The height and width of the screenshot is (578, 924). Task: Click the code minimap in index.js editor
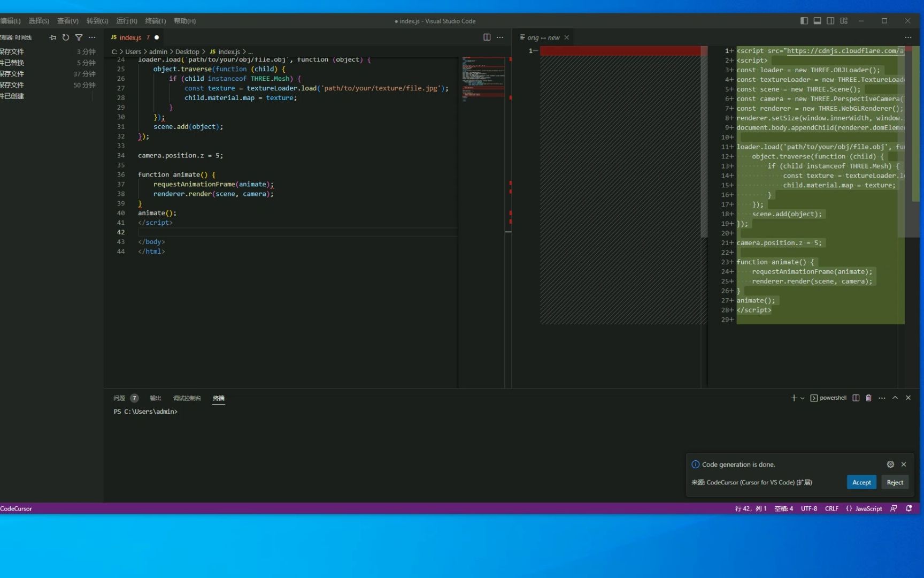coord(483,79)
